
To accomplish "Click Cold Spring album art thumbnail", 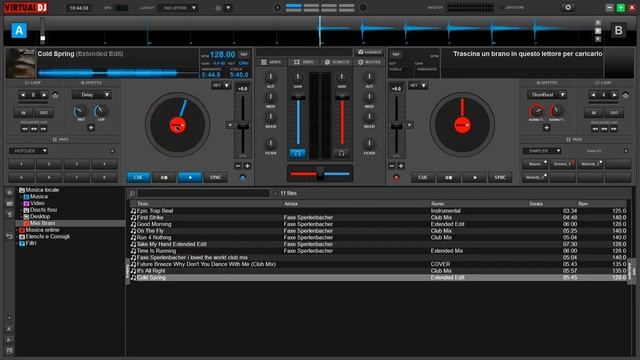I will [21, 64].
